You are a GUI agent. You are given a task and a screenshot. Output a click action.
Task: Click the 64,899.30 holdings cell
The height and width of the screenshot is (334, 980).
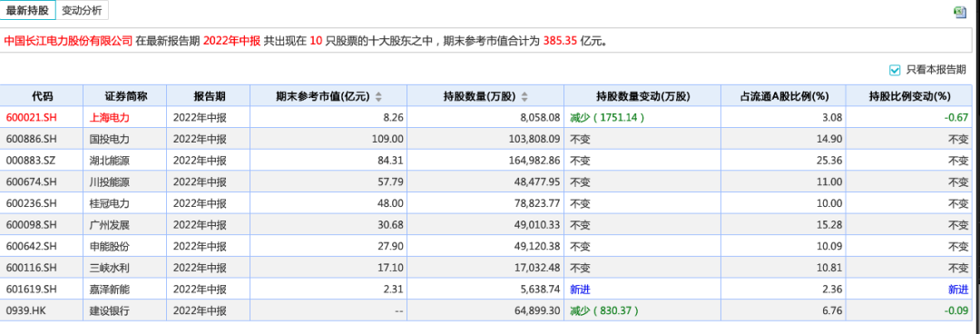click(485, 310)
